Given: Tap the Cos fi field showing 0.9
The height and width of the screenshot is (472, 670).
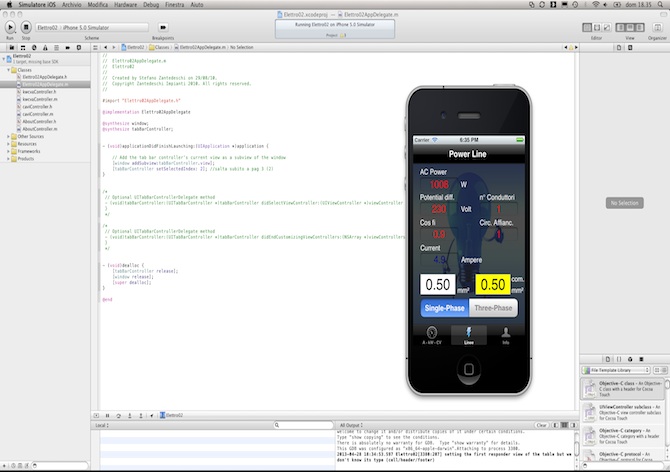Looking at the screenshot, I should point(439,235).
